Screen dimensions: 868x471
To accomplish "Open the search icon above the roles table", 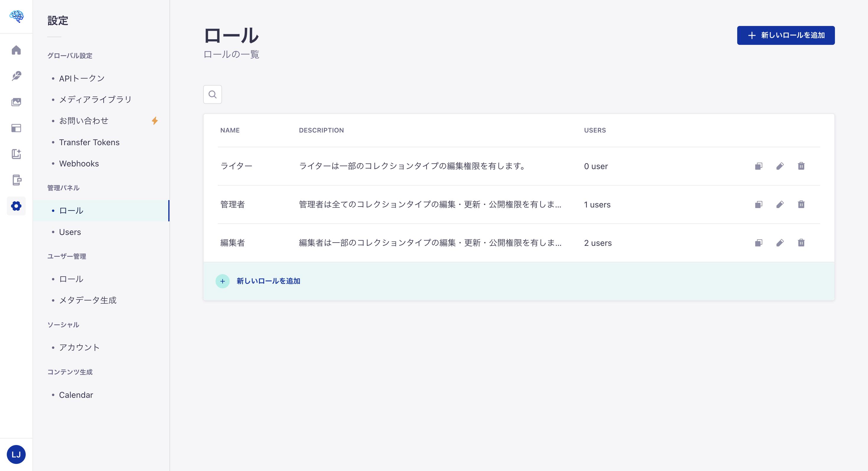I will 212,94.
